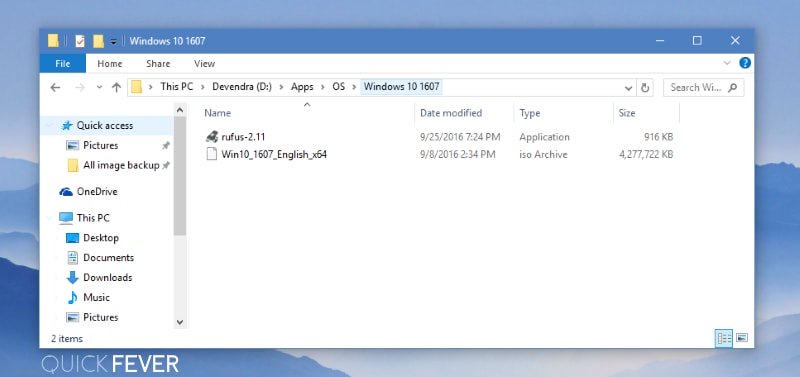Viewport: 800px width, 377px height.
Task: Click the search magnifier icon
Action: pos(733,88)
